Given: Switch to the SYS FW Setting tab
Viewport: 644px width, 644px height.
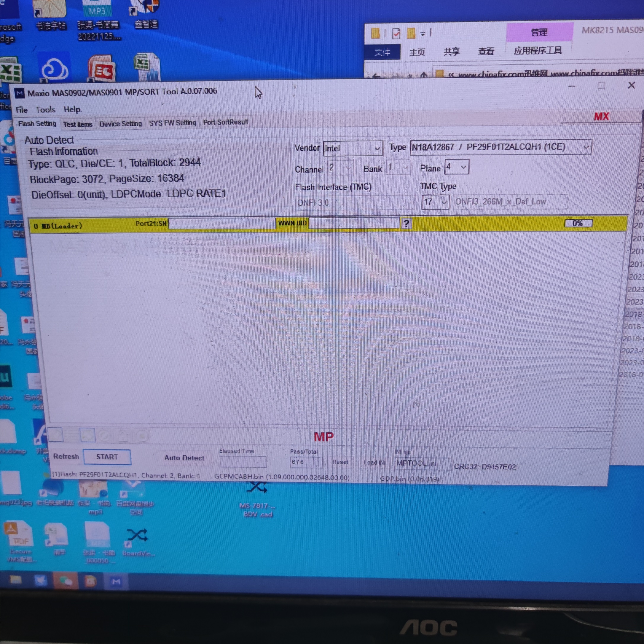Looking at the screenshot, I should 172,123.
